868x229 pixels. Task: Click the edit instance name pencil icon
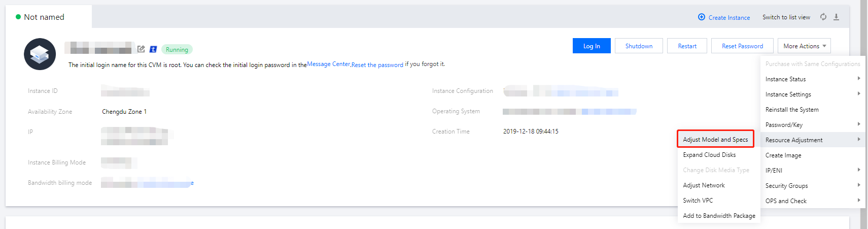tap(141, 49)
